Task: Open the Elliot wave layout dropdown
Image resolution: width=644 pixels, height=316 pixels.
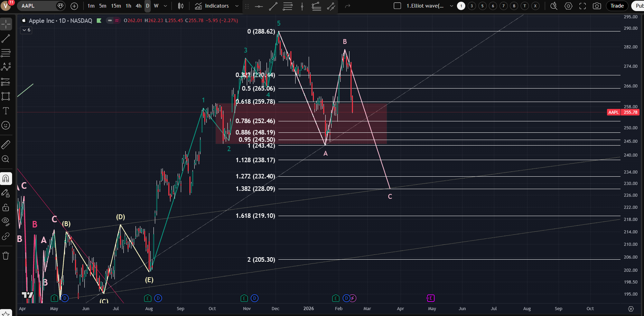Action: tap(451, 6)
